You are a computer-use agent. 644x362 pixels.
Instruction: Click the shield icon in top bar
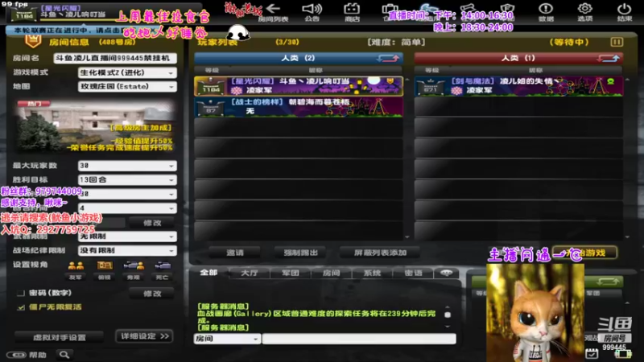tap(508, 9)
